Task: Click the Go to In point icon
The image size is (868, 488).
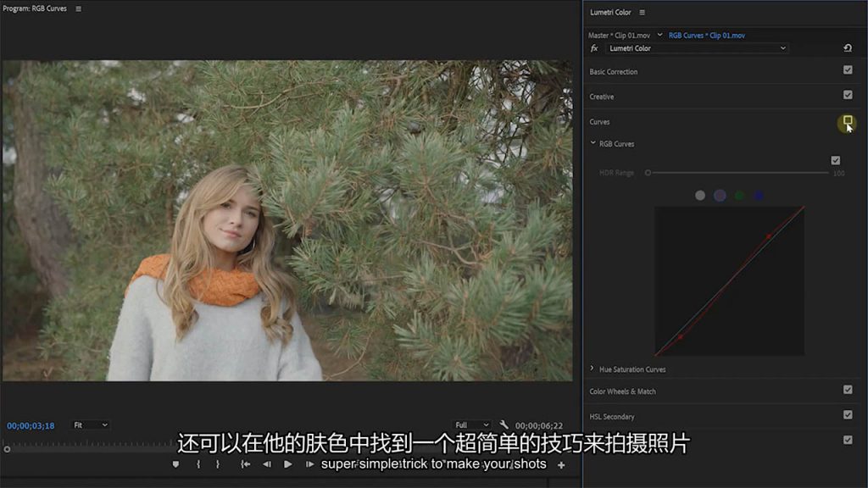Action: (x=245, y=464)
